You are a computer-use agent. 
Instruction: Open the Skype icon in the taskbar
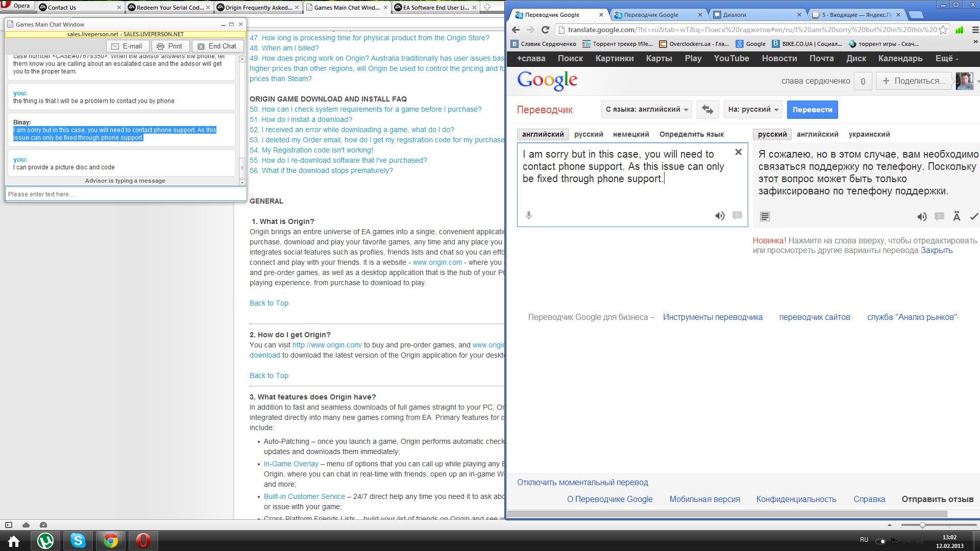(78, 540)
